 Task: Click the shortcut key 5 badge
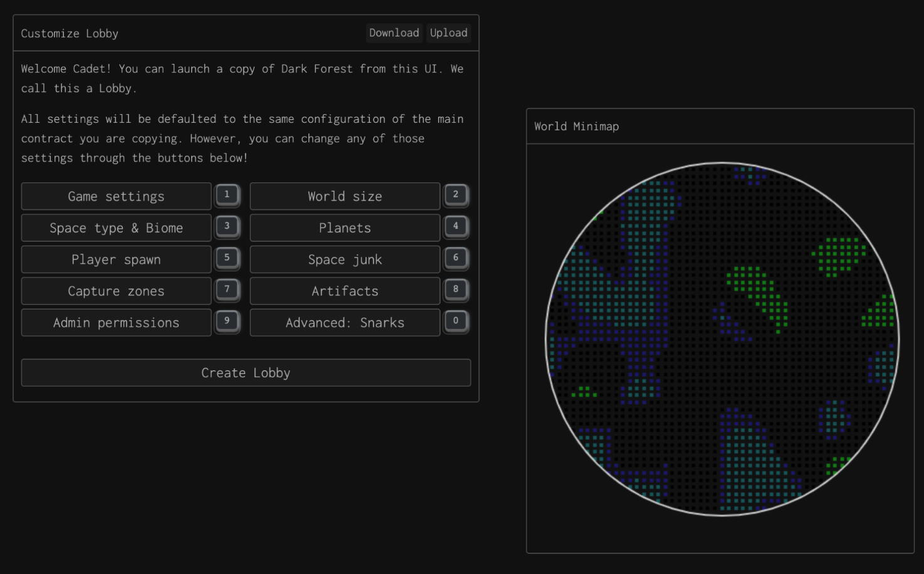click(x=227, y=258)
